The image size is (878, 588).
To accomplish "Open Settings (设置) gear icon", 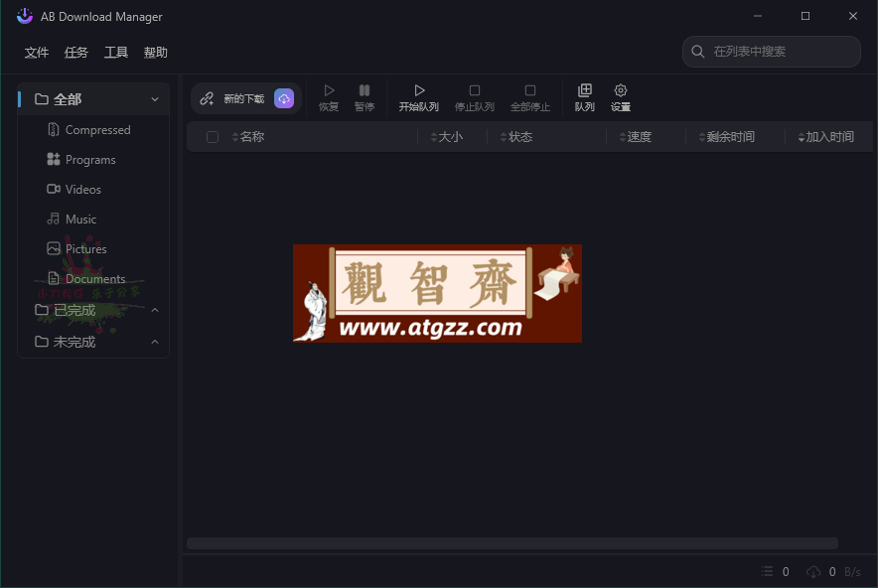I will point(621,90).
